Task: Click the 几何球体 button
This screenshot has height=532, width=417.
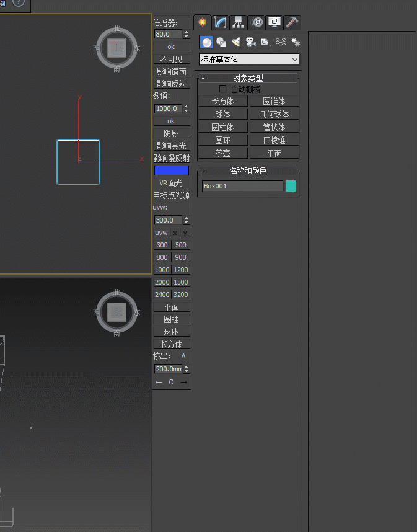Action: [x=274, y=114]
